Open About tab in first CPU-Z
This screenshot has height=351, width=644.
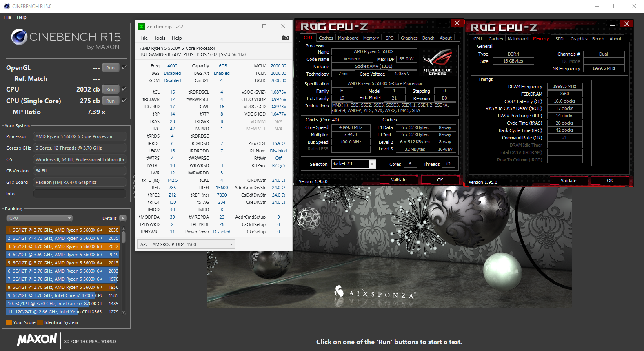pyautogui.click(x=446, y=38)
